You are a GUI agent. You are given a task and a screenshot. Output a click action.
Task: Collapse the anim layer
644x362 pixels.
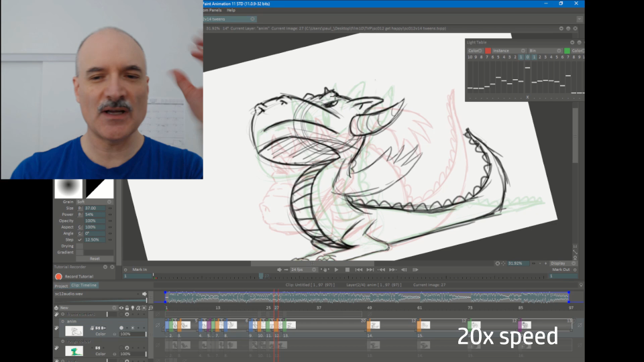pyautogui.click(x=63, y=321)
